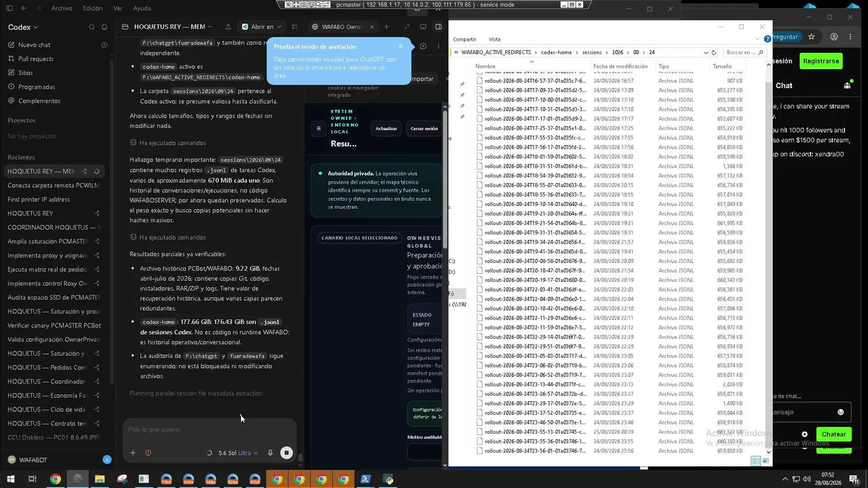Open Task View on the taskbar
The height and width of the screenshot is (488, 868).
pos(33,479)
